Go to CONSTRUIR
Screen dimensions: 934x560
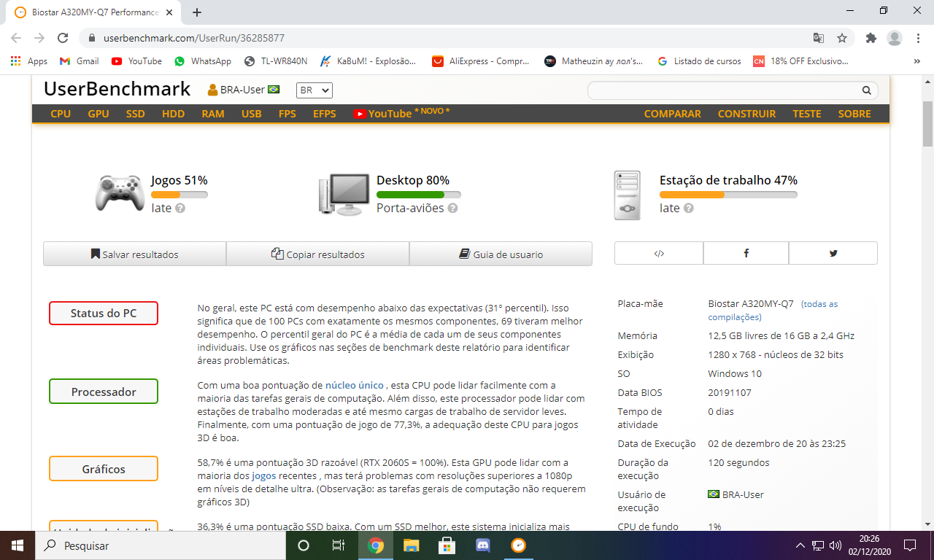click(747, 114)
